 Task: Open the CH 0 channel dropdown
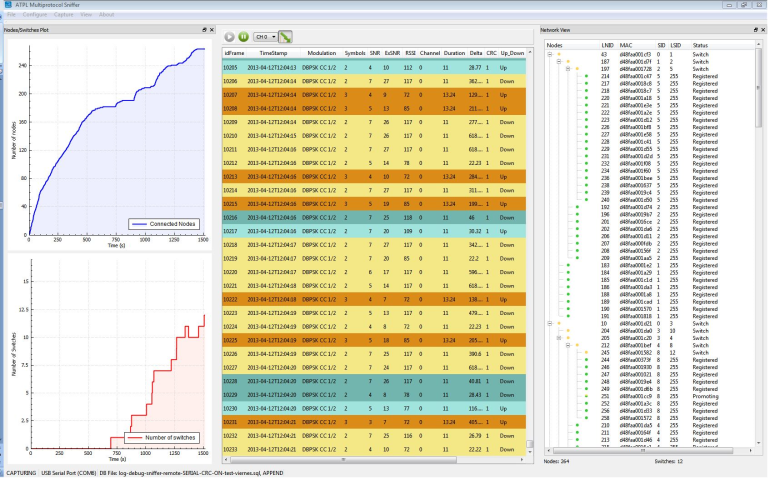pos(265,37)
